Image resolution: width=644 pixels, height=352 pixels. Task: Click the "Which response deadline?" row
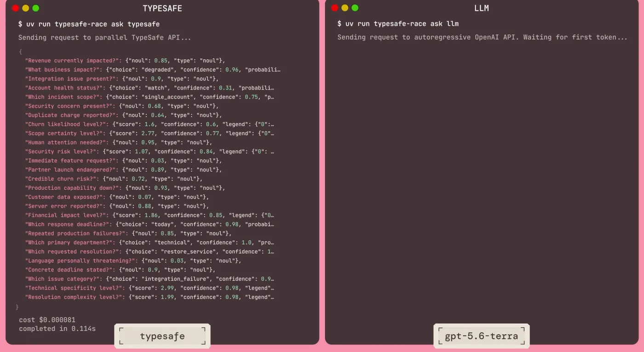(x=149, y=224)
